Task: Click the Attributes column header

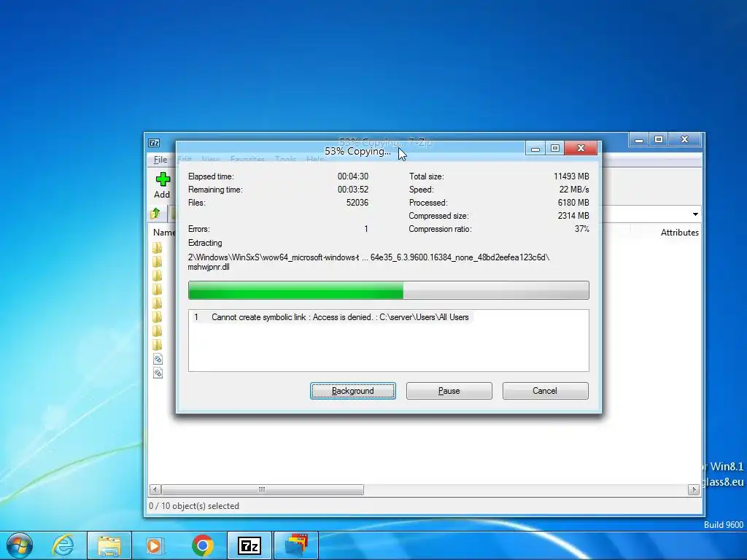Action: coord(679,233)
